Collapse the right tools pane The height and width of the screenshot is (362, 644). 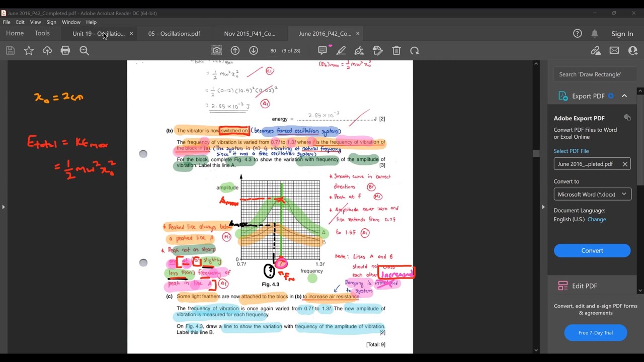click(543, 207)
